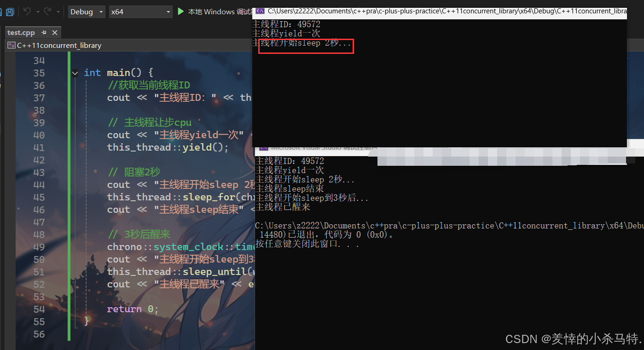
Task: Open the Redo history dropdown arrow
Action: coord(58,12)
